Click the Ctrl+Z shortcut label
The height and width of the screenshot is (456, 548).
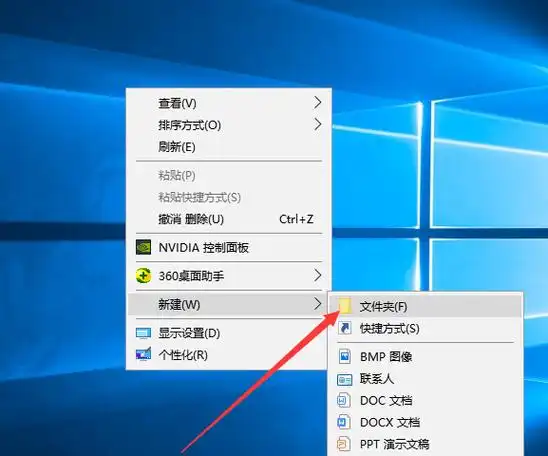pyautogui.click(x=296, y=219)
